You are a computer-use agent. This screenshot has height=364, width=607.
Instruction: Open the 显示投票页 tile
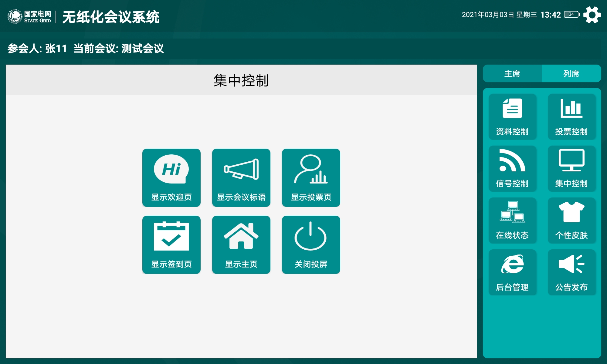coord(311,178)
